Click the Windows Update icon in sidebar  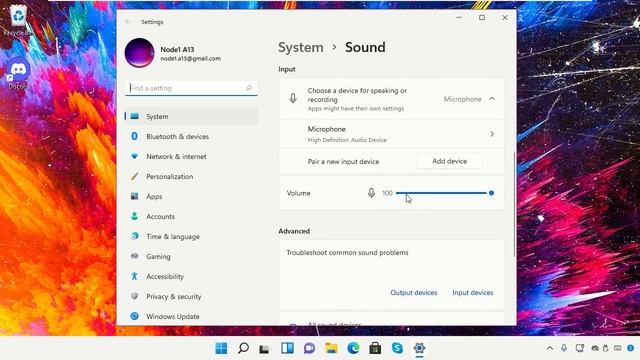134,316
